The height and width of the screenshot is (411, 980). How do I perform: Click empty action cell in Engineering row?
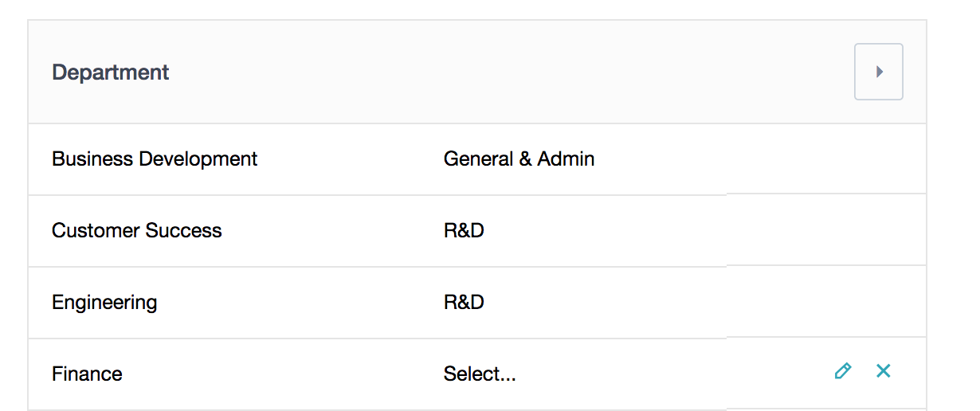pyautogui.click(x=826, y=302)
